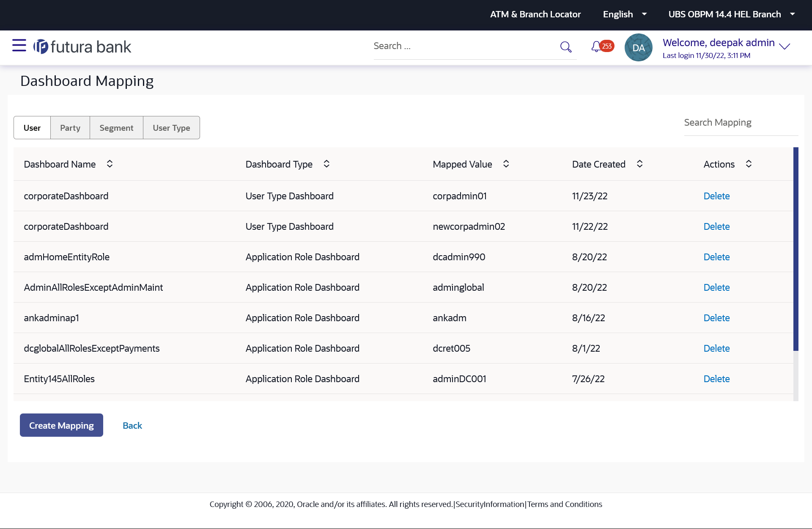
Task: Switch to the Segment tab
Action: (116, 128)
